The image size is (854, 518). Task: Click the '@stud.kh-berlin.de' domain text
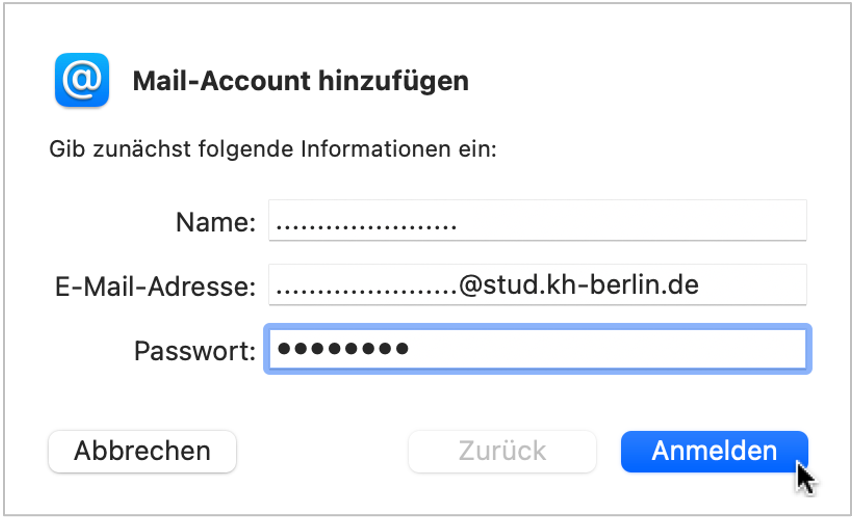tap(579, 285)
